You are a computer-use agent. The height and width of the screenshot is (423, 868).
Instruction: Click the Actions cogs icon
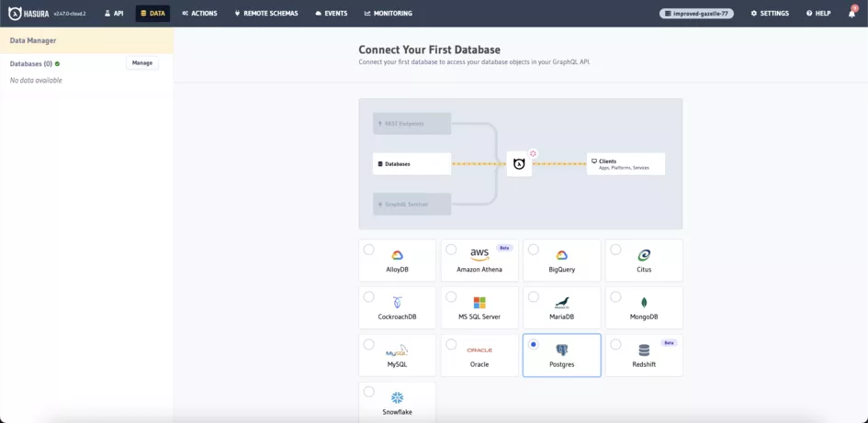(x=185, y=13)
